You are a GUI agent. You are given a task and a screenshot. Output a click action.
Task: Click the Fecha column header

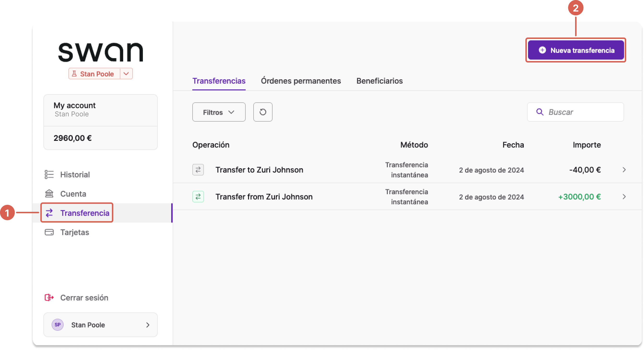[513, 145]
